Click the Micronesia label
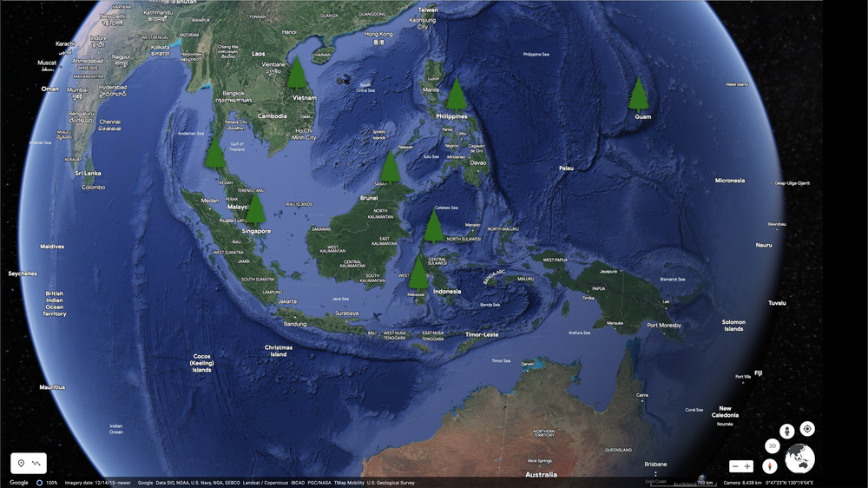868x488 pixels. [730, 181]
